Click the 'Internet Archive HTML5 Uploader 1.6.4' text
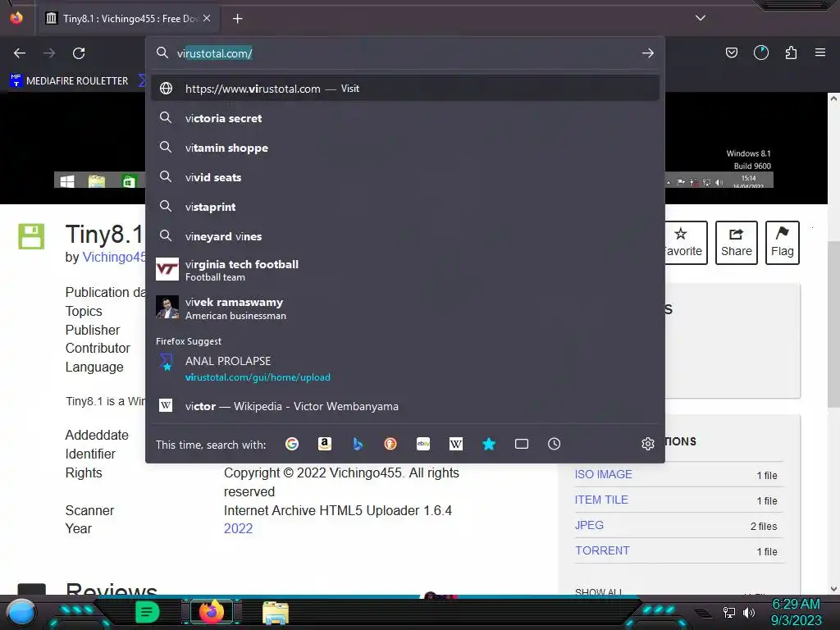 337,510
